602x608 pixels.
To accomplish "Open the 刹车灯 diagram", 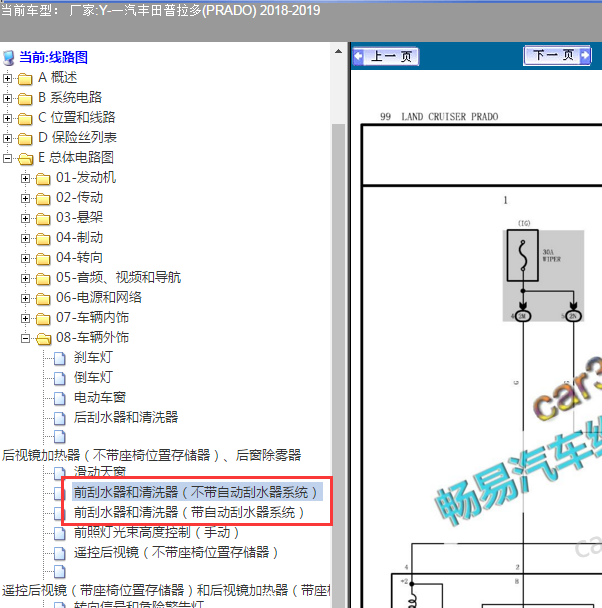I will click(93, 358).
